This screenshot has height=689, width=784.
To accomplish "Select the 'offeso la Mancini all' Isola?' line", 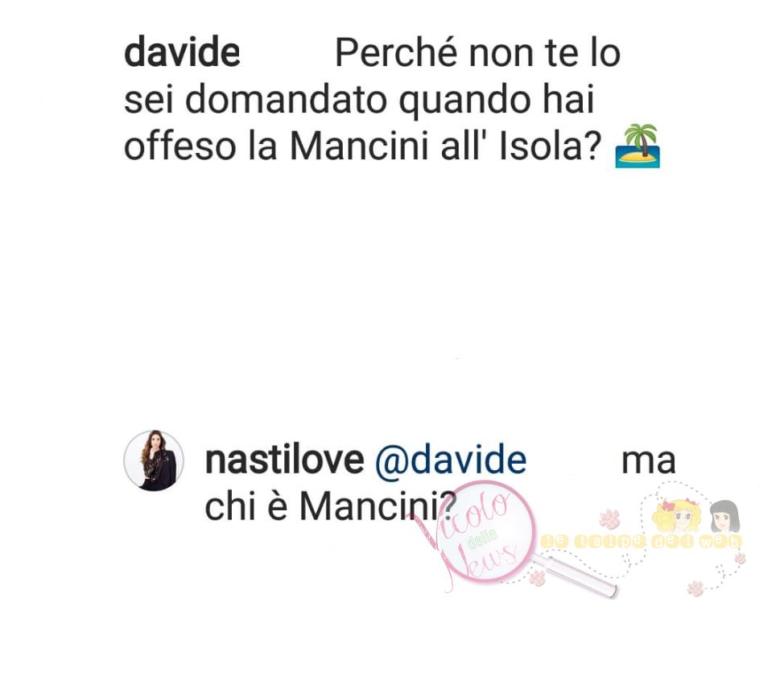I will coord(362,146).
